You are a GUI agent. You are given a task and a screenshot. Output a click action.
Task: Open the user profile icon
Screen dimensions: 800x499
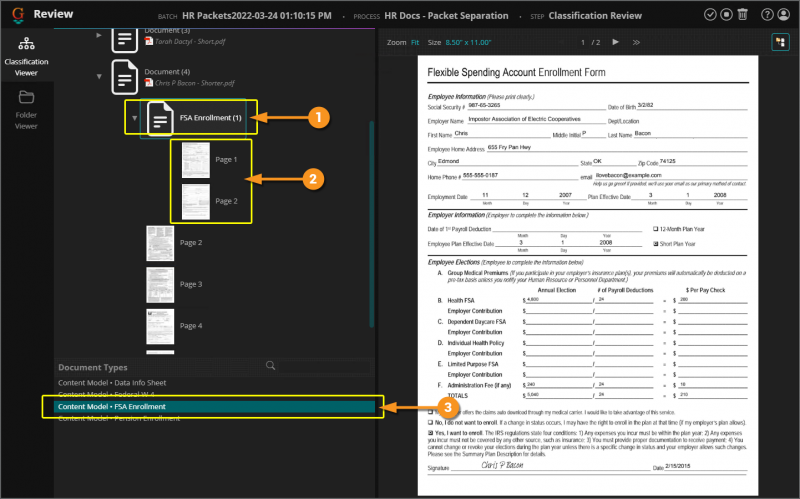784,14
